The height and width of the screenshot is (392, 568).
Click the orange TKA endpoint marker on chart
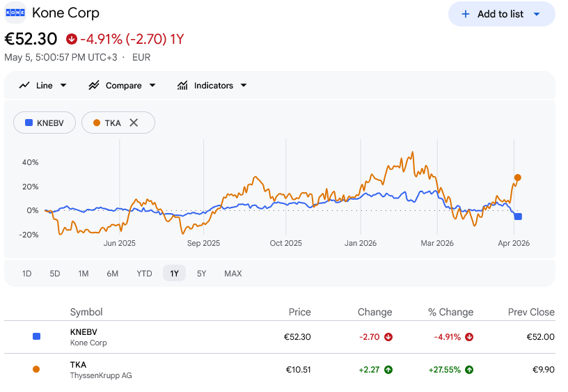pyautogui.click(x=518, y=178)
